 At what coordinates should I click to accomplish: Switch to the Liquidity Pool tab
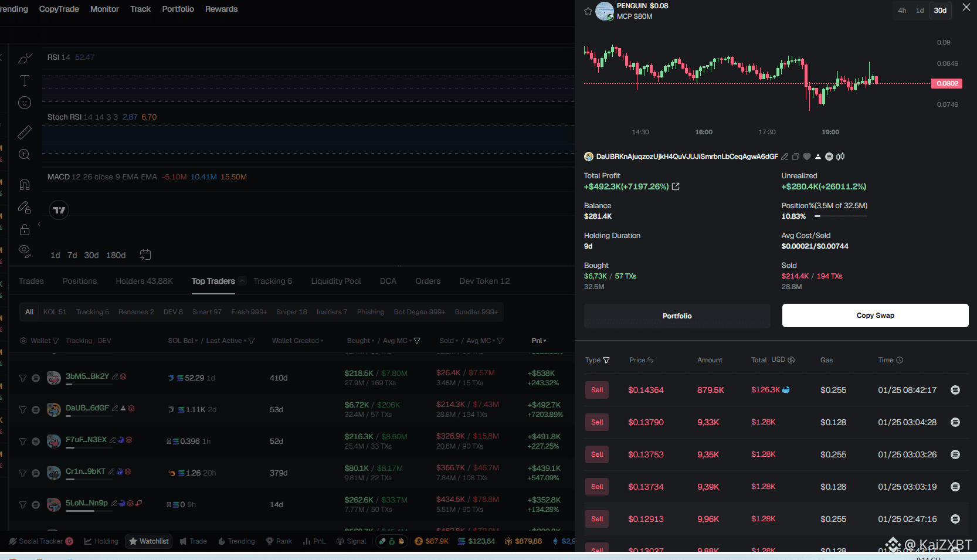pyautogui.click(x=336, y=281)
